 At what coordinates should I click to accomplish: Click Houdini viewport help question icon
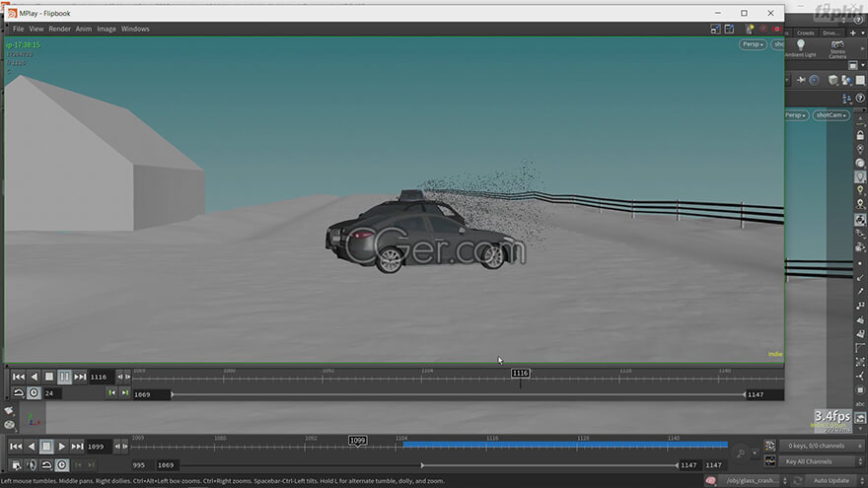pos(860,99)
